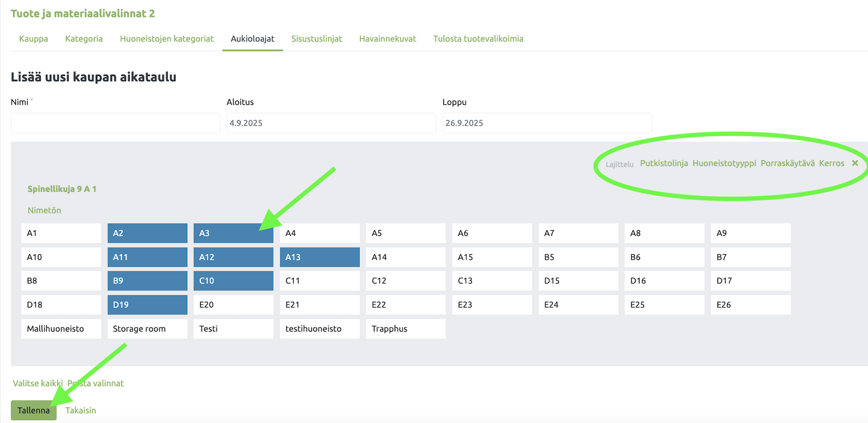Toggle apartment A13 selection off

tap(320, 257)
